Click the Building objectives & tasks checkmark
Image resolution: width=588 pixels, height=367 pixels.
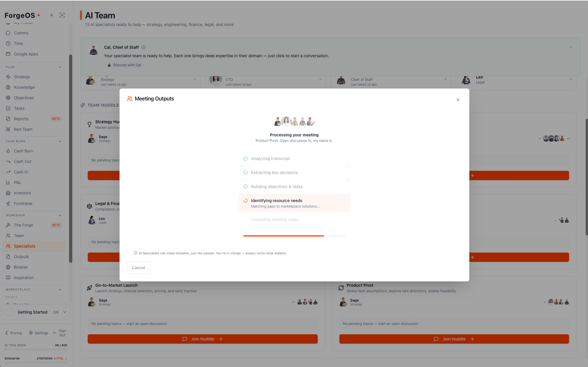(x=245, y=186)
